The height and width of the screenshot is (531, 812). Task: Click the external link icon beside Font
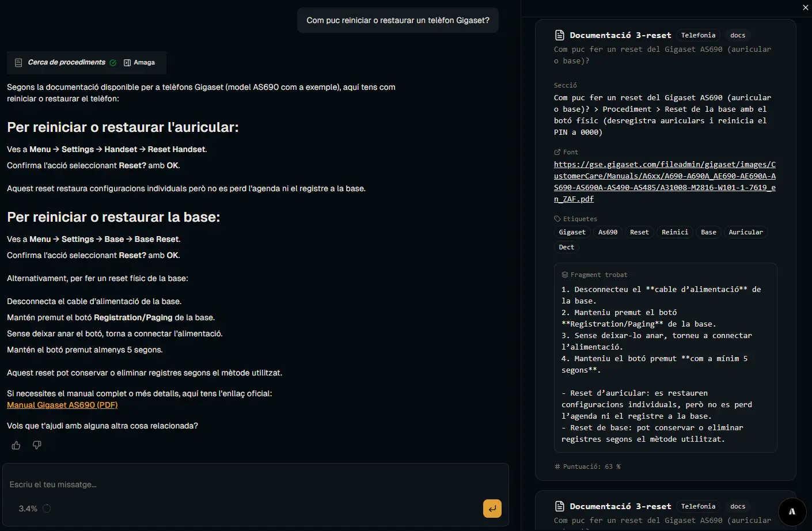[557, 153]
